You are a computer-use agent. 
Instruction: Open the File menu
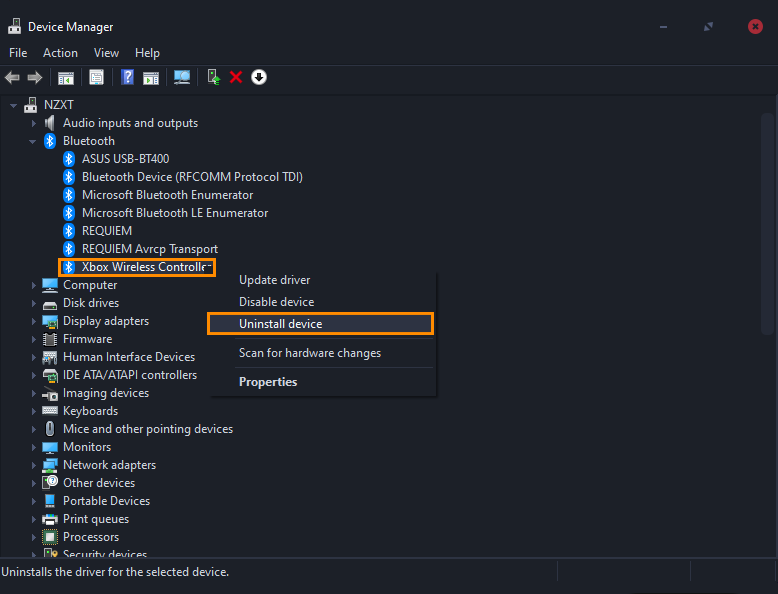coord(18,53)
